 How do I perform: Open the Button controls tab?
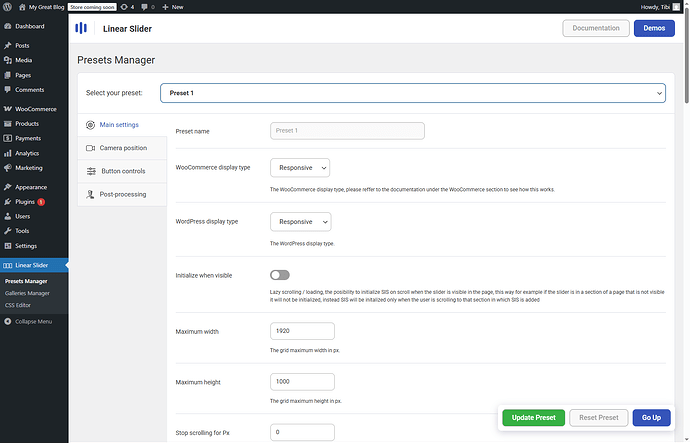point(122,171)
